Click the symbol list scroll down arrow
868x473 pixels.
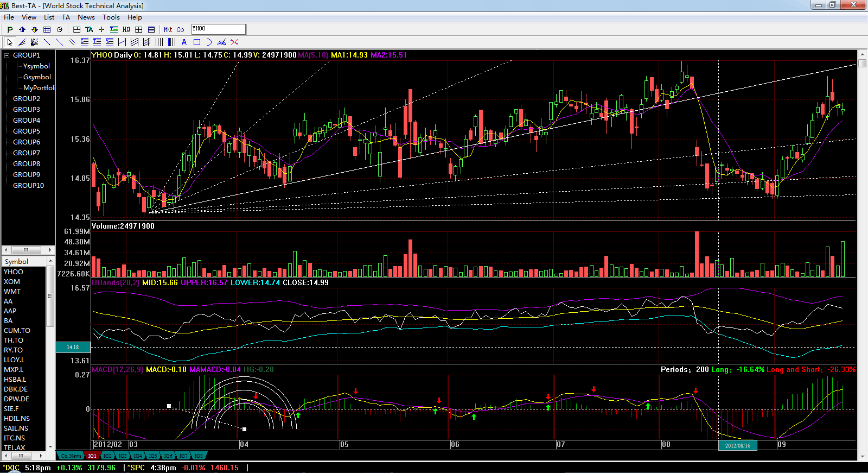(x=50, y=447)
